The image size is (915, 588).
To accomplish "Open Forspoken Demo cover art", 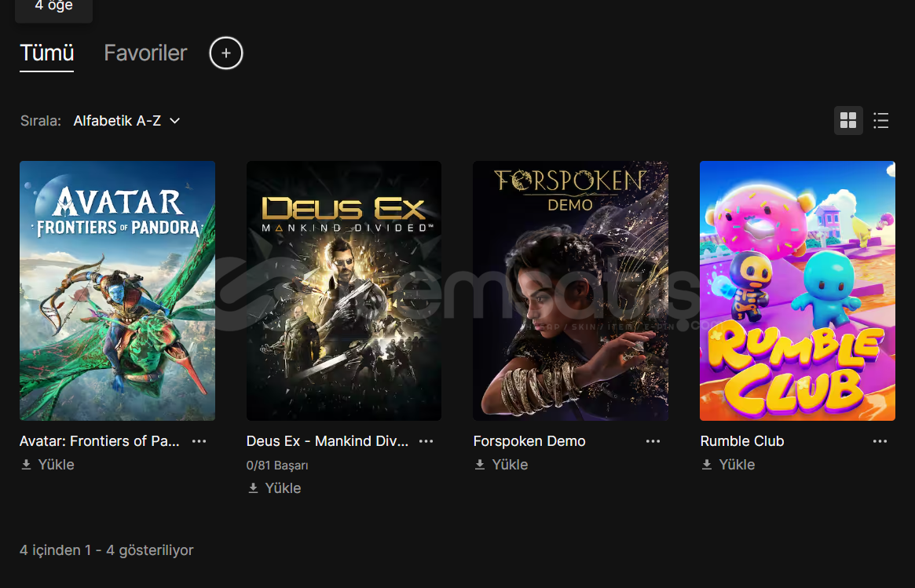I will [571, 290].
